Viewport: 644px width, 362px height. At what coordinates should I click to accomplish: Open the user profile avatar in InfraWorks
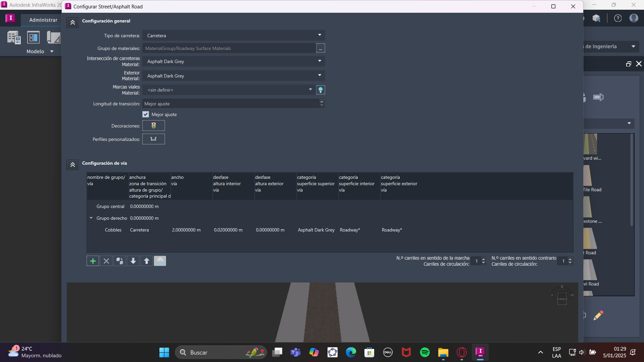tap(634, 18)
